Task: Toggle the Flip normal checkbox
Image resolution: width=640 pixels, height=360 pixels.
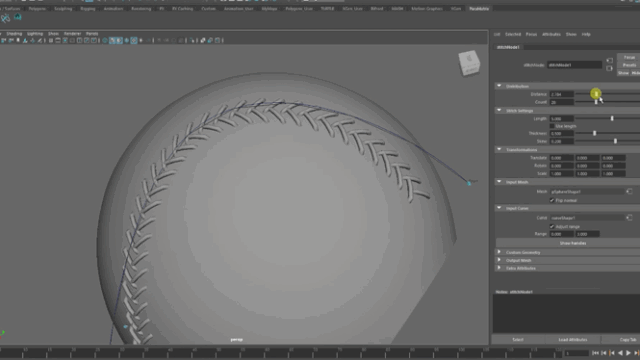Action: (x=552, y=200)
